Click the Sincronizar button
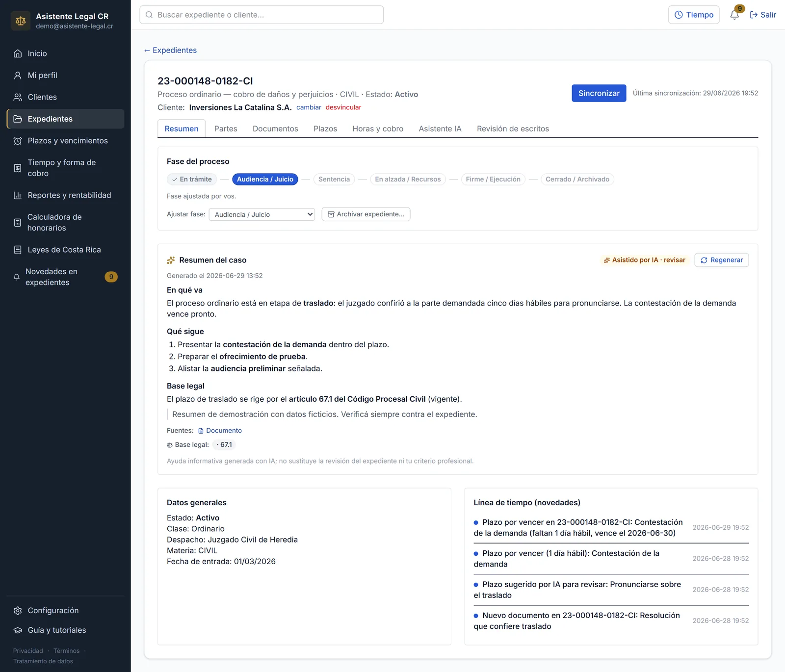 point(599,93)
